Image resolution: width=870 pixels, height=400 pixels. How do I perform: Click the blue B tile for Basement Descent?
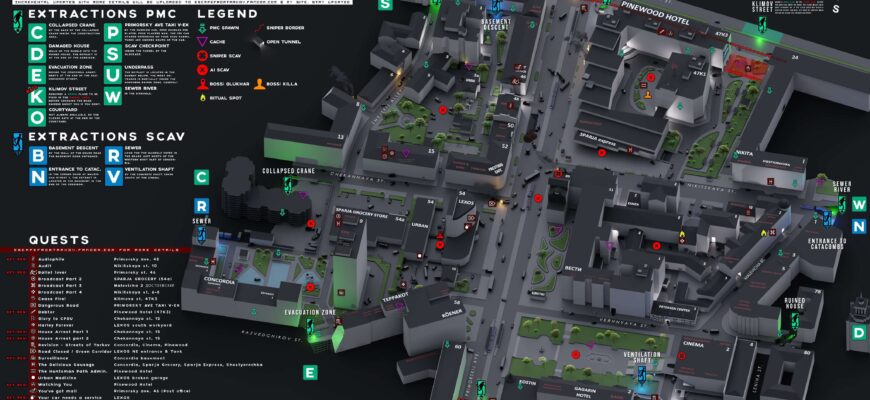[37, 156]
